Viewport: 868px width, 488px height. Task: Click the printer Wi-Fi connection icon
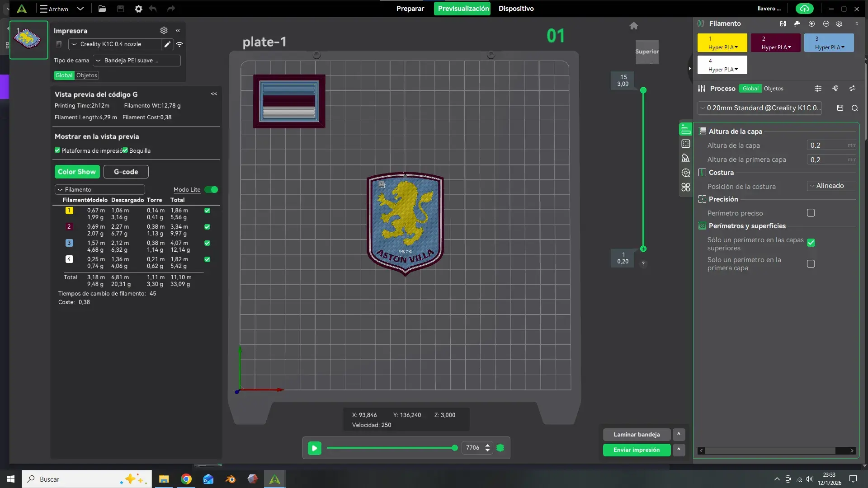pyautogui.click(x=179, y=44)
